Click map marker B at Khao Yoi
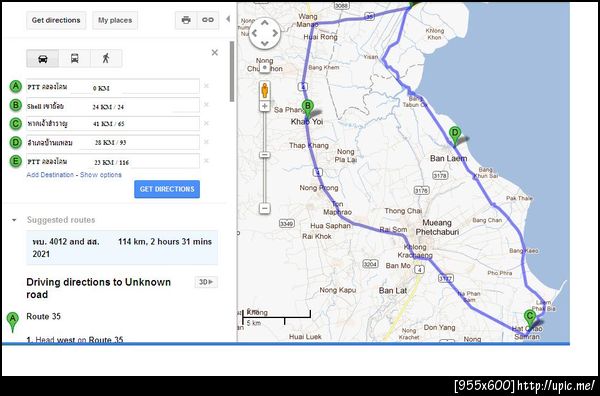Screen dimensions: 600x396 point(307,109)
